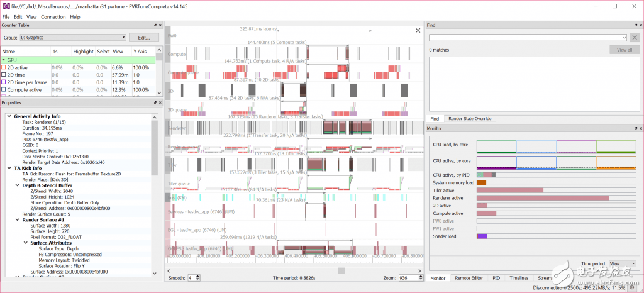Switch to the Remote Editor tab
Screen dimensions: 644x293
(469, 277)
